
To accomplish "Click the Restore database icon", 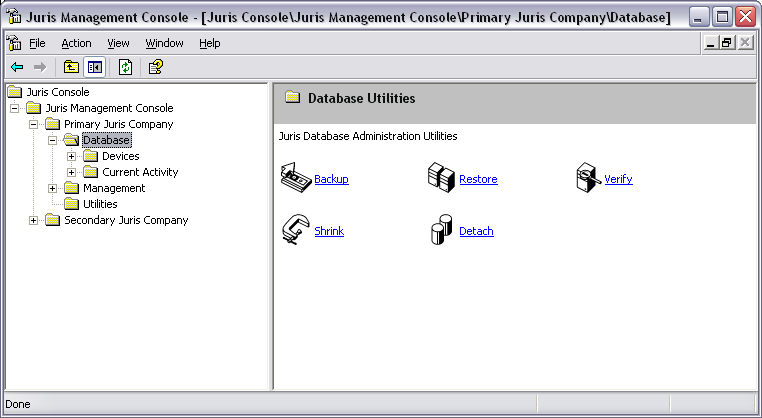I will point(441,178).
